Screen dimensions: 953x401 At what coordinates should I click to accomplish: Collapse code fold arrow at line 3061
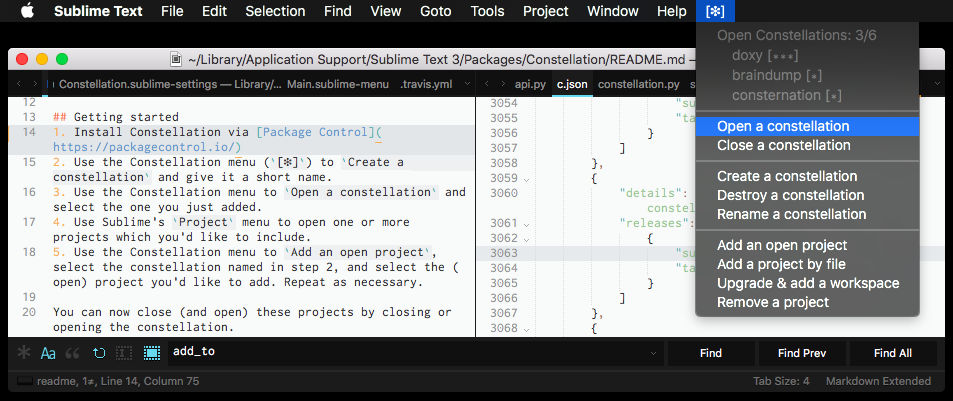point(526,224)
